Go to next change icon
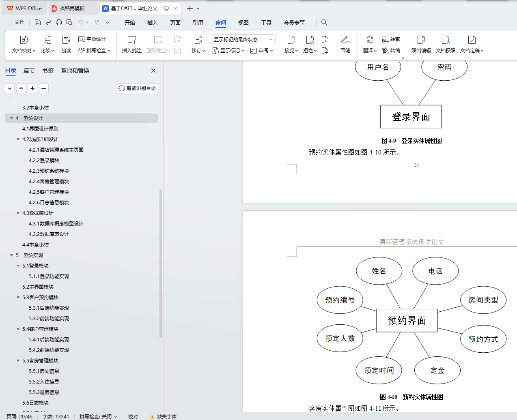This screenshot has height=420, width=517. (325, 51)
